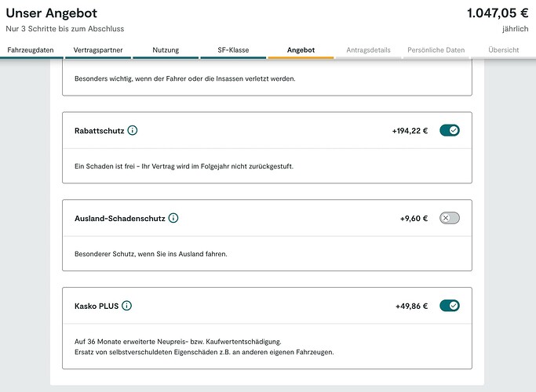Go to Persönliche Daten step

[436, 50]
